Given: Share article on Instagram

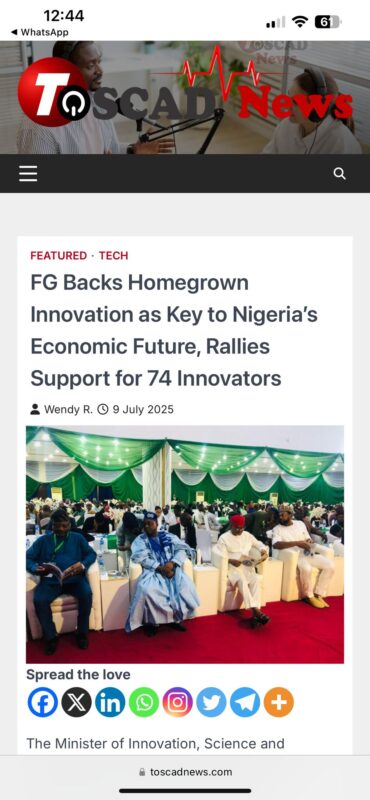Looking at the screenshot, I should pos(178,702).
